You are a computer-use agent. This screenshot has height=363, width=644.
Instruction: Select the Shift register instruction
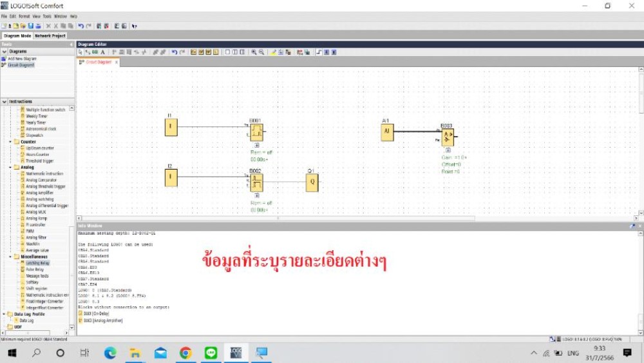point(36,289)
